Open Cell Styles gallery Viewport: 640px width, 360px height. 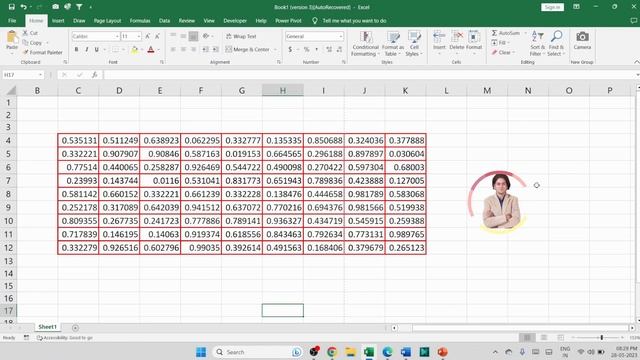pos(414,44)
